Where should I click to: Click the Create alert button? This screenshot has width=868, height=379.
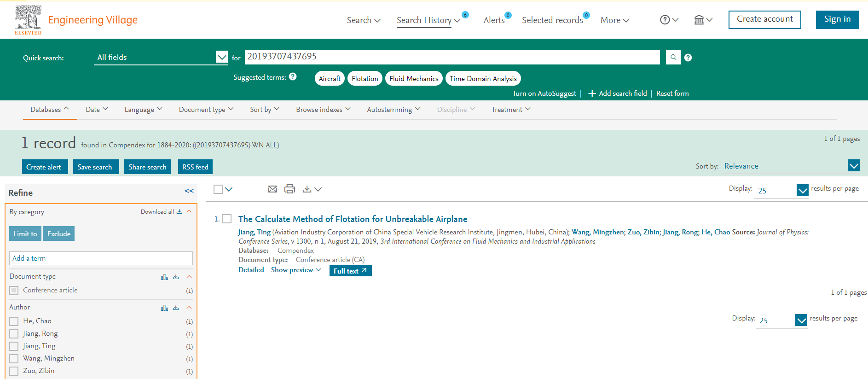[x=45, y=167]
